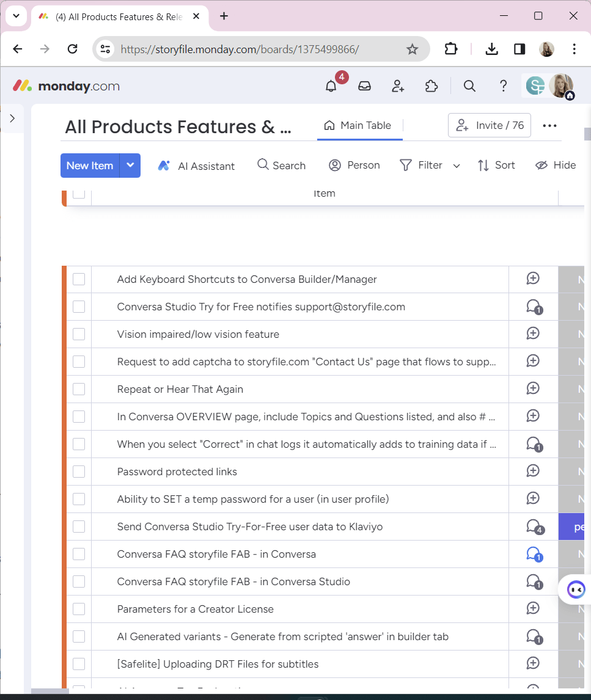The image size is (591, 700).
Task: Open the Sort options
Action: 496,165
